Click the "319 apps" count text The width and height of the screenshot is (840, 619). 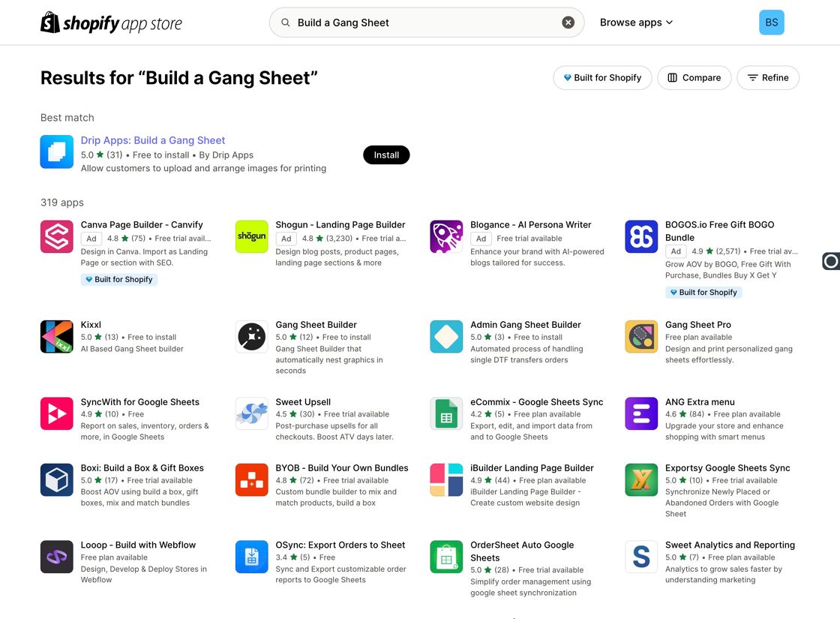[62, 203]
